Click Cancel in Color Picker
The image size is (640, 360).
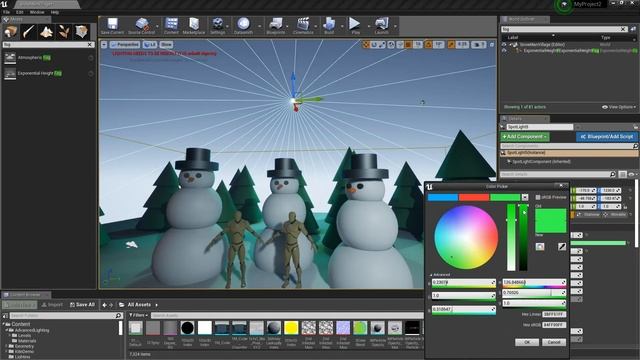coord(554,342)
